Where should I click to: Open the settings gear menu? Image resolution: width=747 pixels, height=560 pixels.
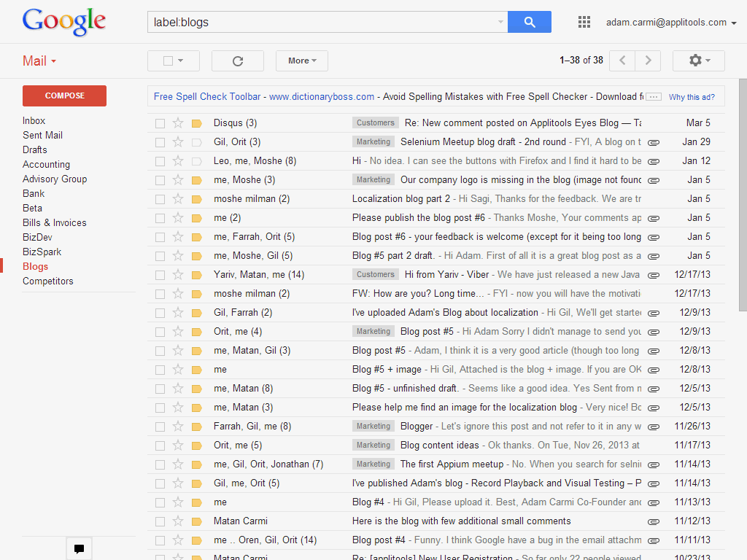click(x=699, y=61)
